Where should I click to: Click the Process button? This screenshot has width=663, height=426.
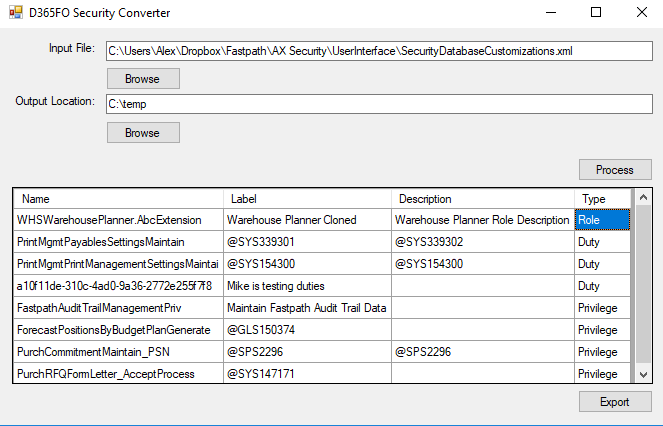tap(615, 170)
